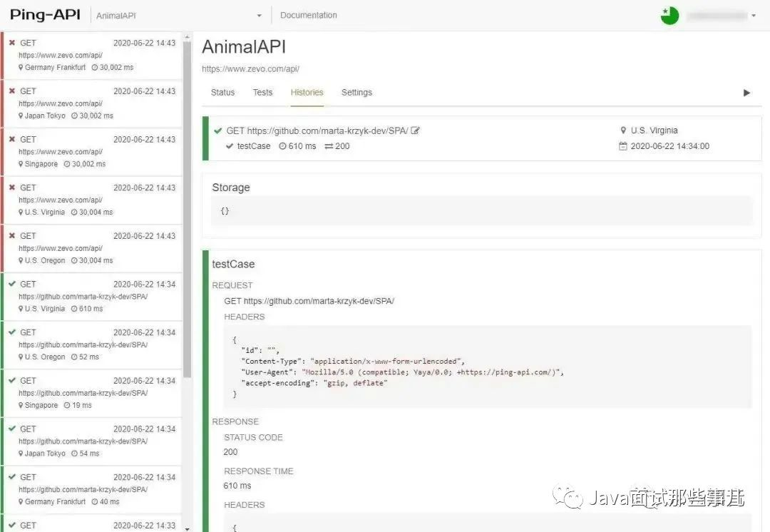The height and width of the screenshot is (532, 770).
Task: Open the failed U.S. Virginia 30,004 ms entry
Action: click(92, 200)
